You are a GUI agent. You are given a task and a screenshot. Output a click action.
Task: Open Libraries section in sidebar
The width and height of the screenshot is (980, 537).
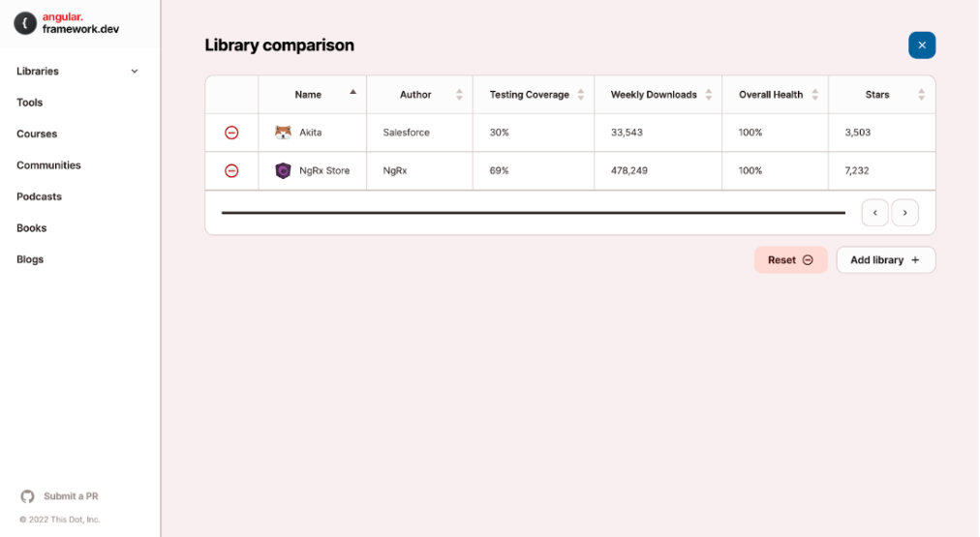tap(38, 72)
